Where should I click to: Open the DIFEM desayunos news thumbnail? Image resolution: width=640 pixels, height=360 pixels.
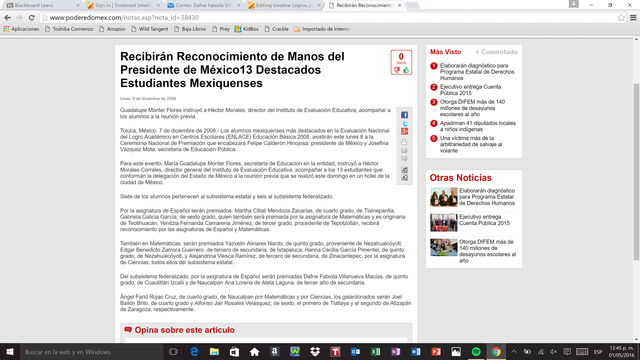[x=443, y=247]
